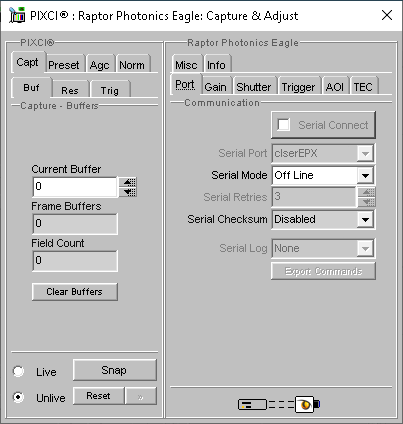Click the Snap button

click(x=114, y=370)
